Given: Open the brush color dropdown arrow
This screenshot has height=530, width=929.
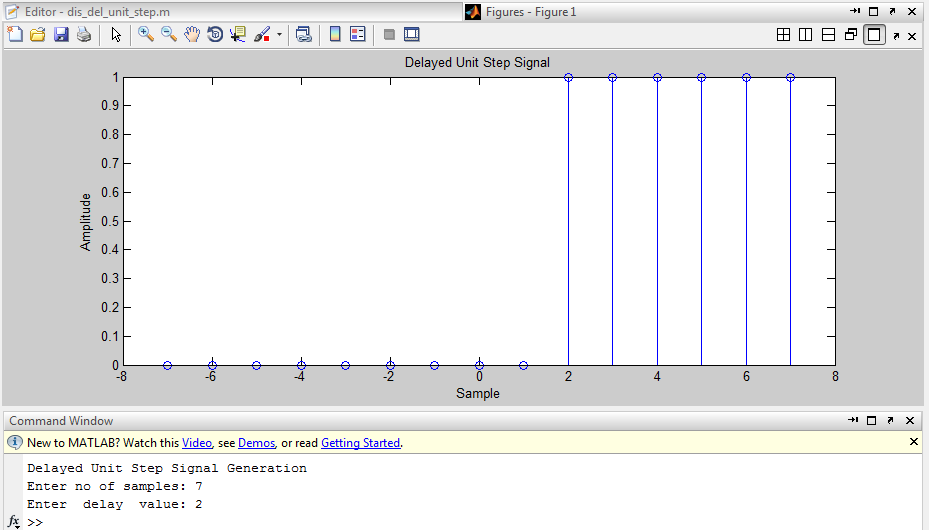Looking at the screenshot, I should pos(279,34).
